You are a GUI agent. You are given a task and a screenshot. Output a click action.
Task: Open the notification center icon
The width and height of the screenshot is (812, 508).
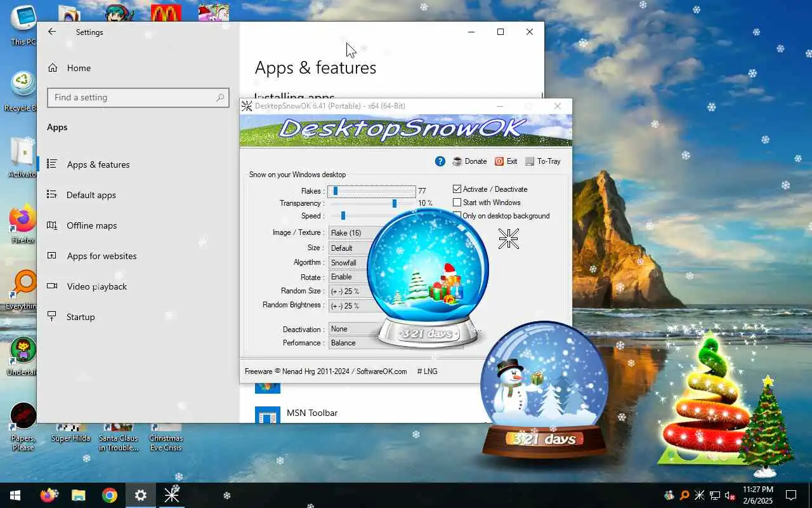coord(791,495)
